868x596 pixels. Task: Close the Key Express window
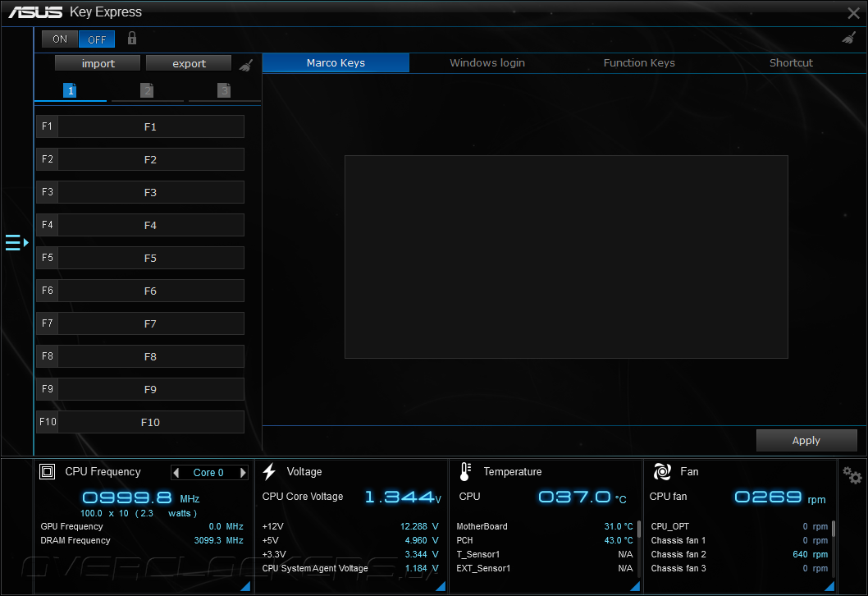(x=853, y=13)
